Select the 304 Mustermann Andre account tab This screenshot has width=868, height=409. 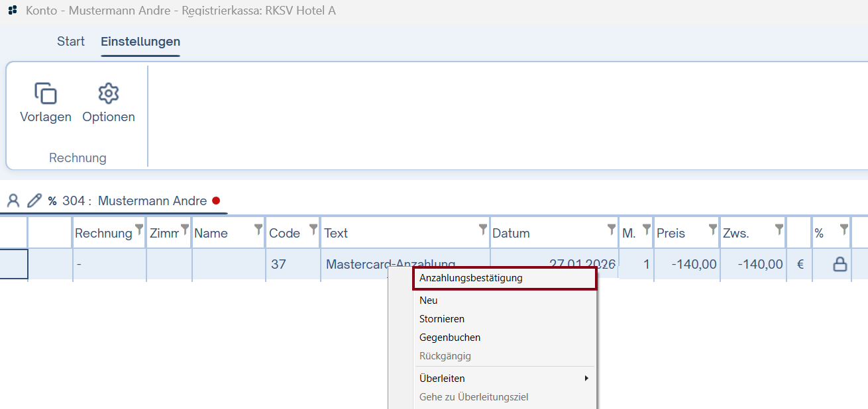(135, 201)
